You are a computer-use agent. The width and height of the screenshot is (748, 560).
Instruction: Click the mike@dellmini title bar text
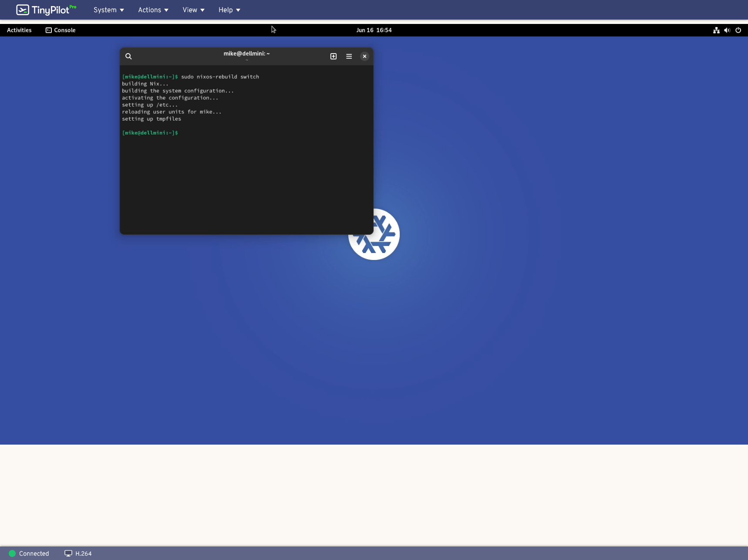point(246,54)
